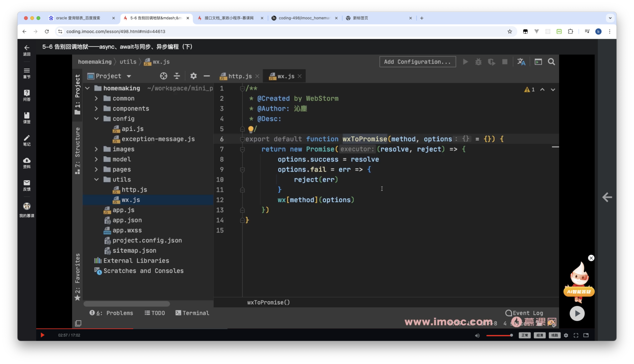Open the 问答 Q&A sidebar icon

27,95
